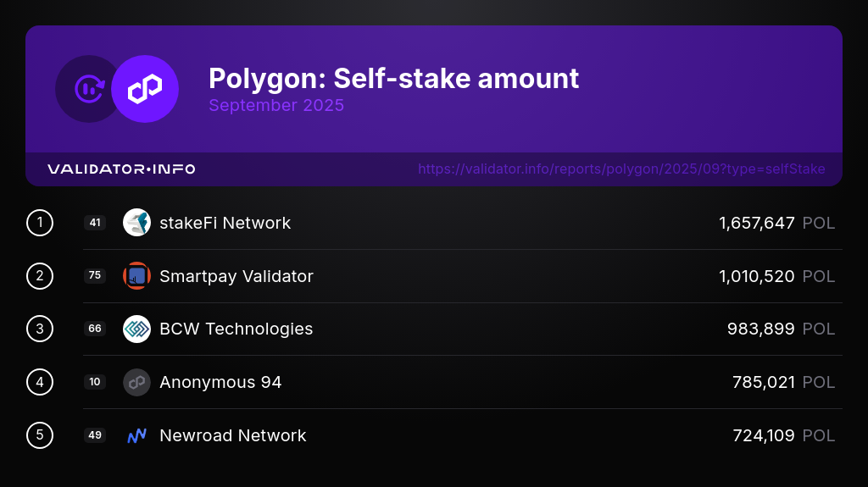Open the Newroad Network validator name
868x487 pixels.
tap(232, 435)
